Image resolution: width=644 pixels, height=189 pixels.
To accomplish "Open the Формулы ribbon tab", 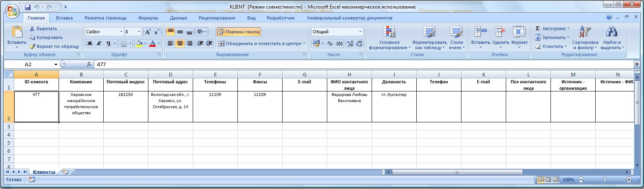I will 148,18.
